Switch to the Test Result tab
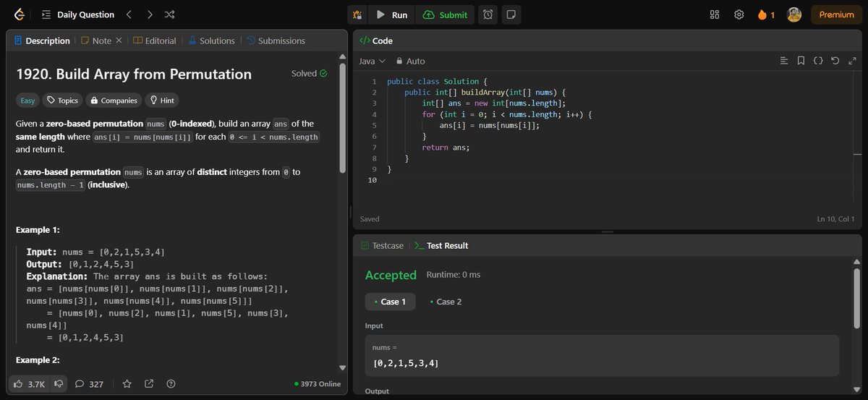This screenshot has width=868, height=400. point(441,245)
